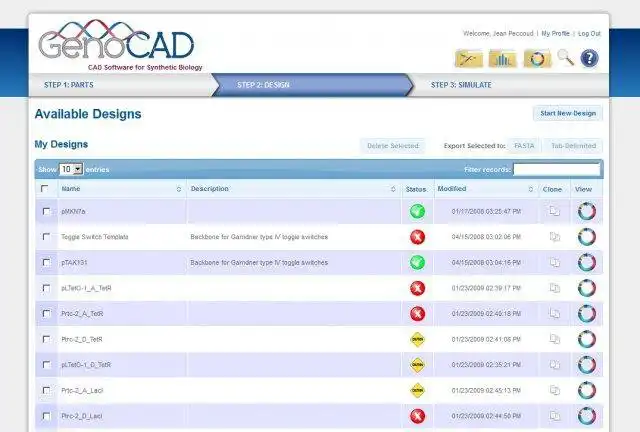Click the green status icon for pMKN7a
Image resolution: width=640 pixels, height=432 pixels.
click(417, 211)
